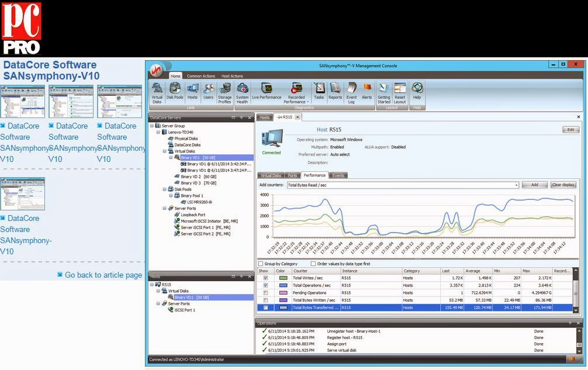Check Order values by data type first
Image resolution: width=588 pixels, height=370 pixels.
click(x=313, y=263)
